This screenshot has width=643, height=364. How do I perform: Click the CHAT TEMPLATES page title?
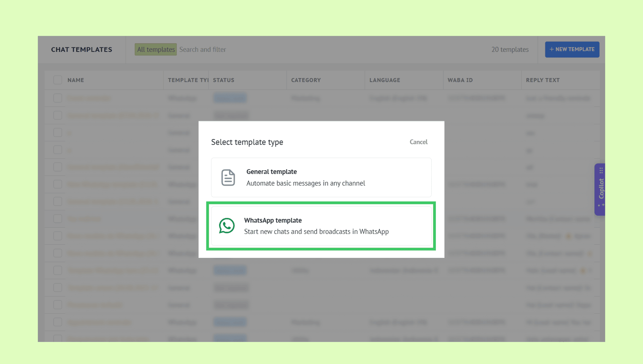82,49
